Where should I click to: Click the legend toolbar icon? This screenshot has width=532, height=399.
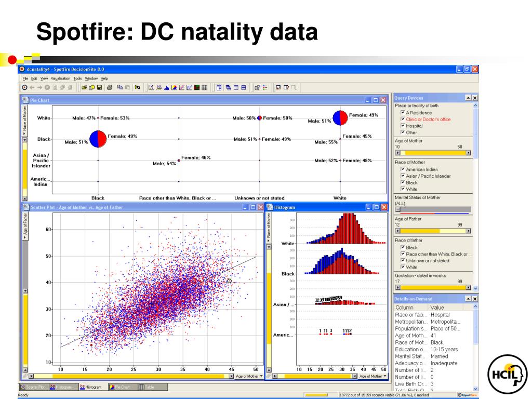[265, 87]
